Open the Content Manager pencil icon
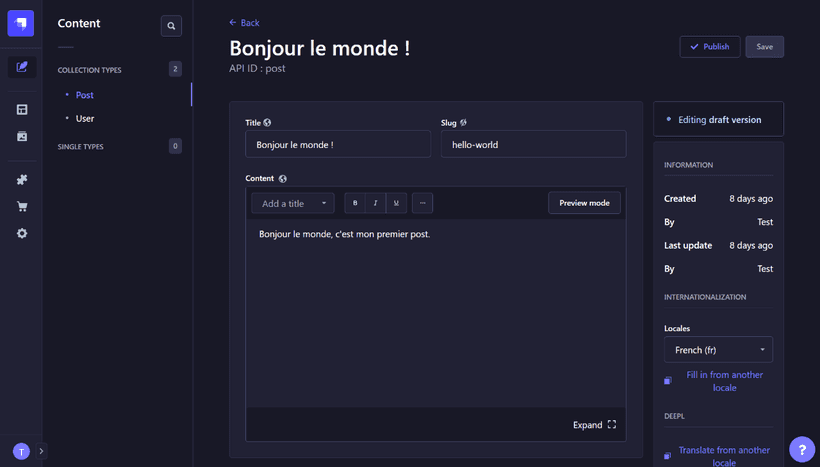820x467 pixels. (22, 67)
